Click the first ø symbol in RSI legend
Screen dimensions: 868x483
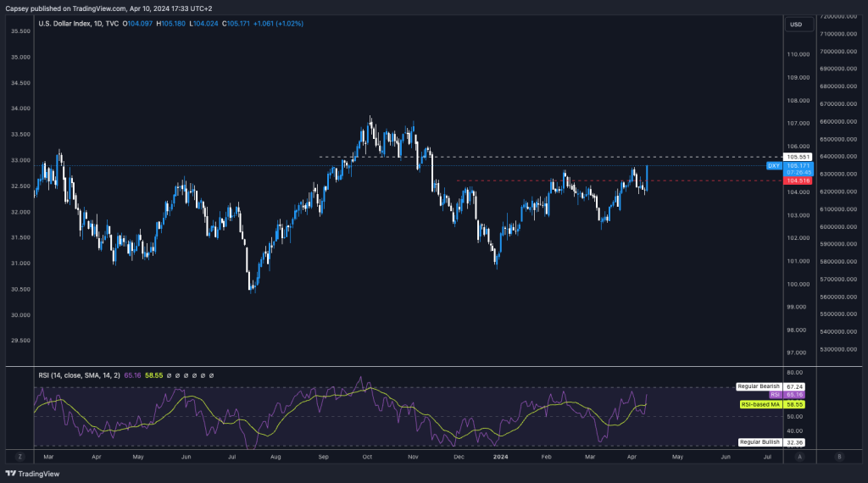tap(169, 375)
